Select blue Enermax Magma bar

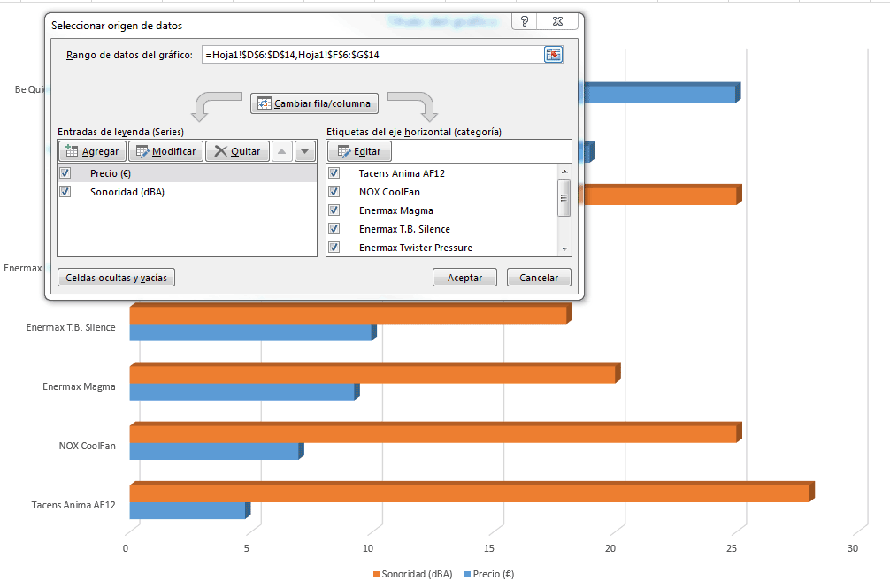244,391
